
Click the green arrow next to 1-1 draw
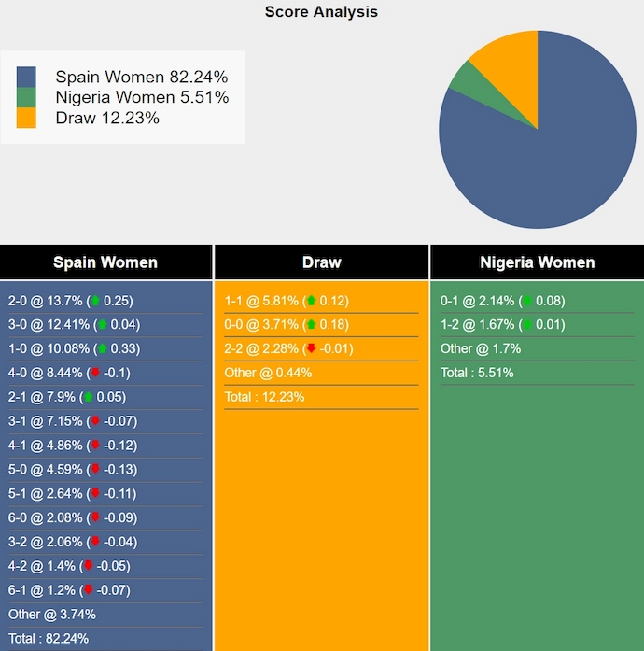click(311, 301)
